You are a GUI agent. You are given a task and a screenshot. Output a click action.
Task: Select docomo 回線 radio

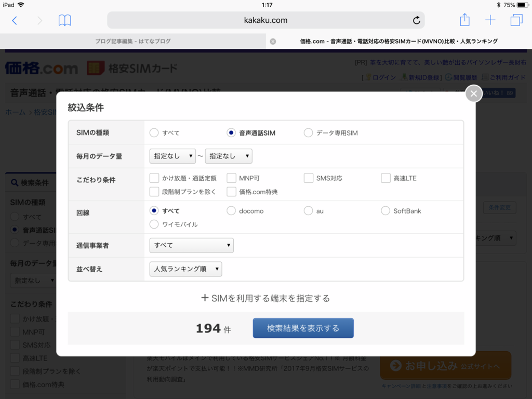point(231,211)
